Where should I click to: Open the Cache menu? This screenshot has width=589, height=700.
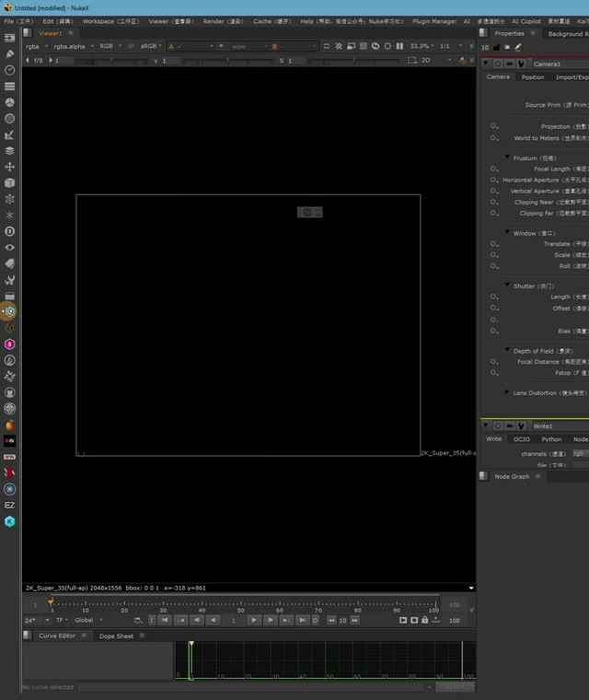pyautogui.click(x=271, y=21)
